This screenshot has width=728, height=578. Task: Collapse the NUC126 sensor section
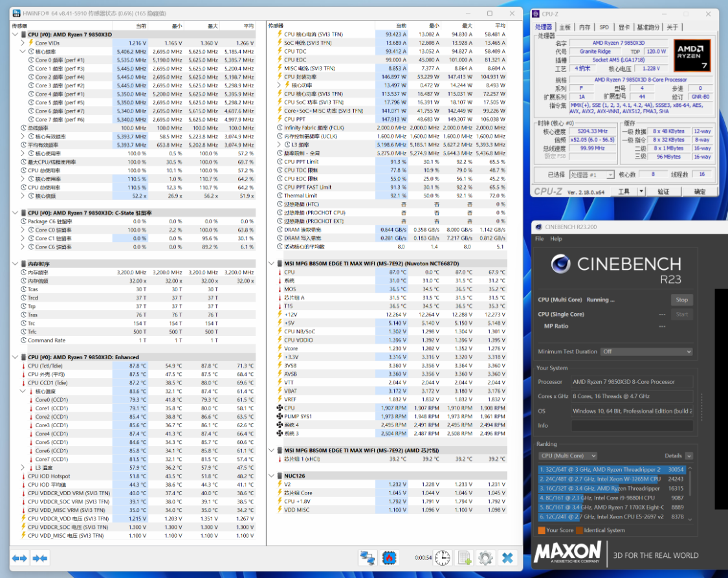272,476
